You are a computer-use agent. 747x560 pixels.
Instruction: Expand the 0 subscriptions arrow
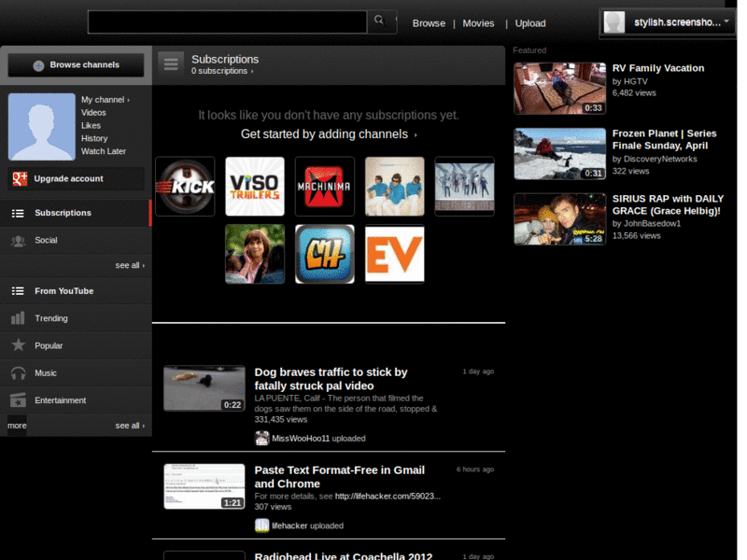252,72
